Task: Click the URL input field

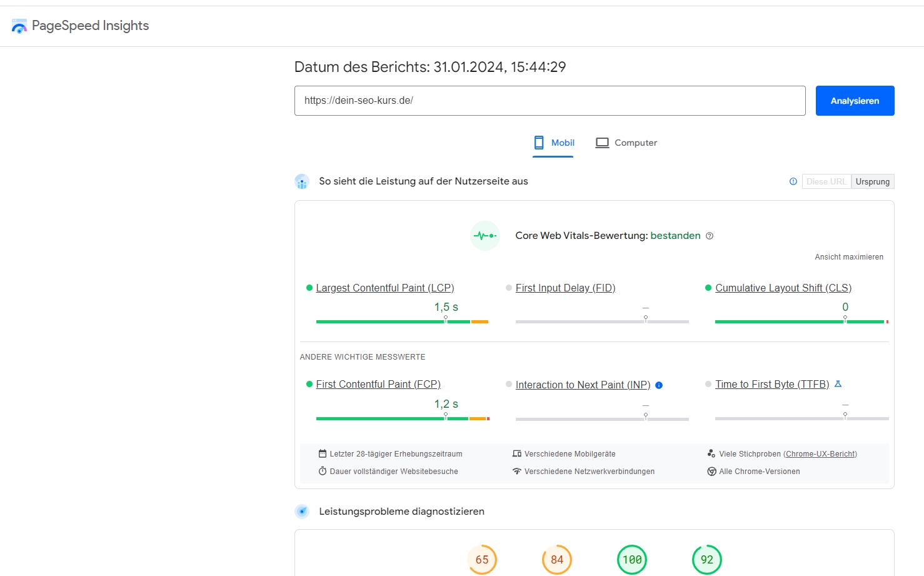Action: 550,101
